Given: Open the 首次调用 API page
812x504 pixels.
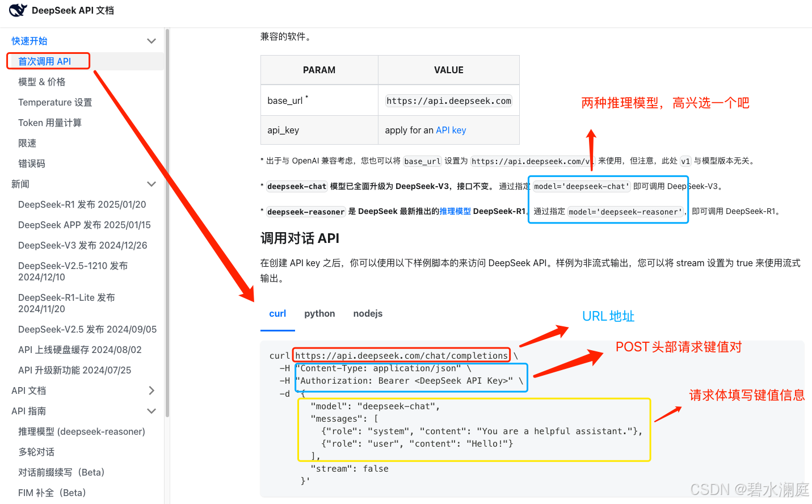Looking at the screenshot, I should 45,61.
